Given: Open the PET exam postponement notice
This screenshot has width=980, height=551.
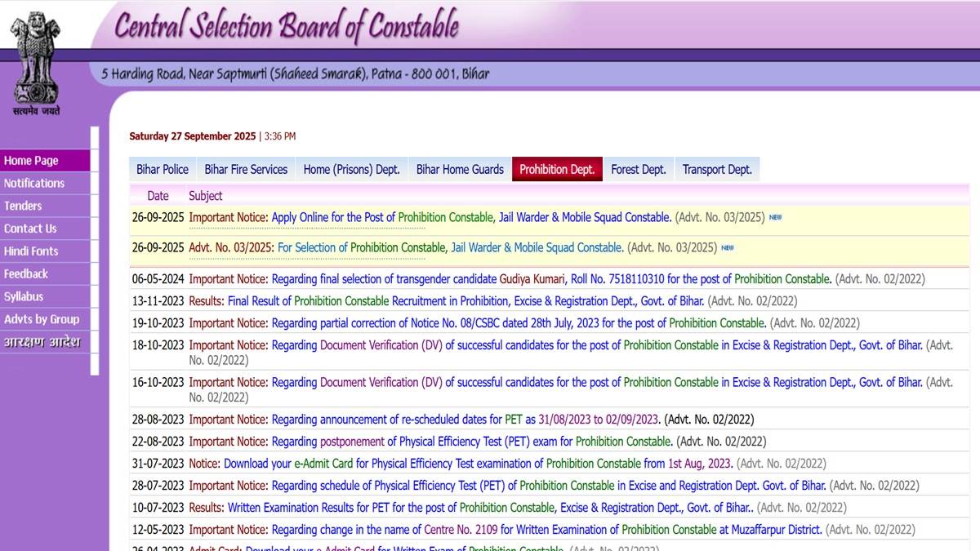Looking at the screenshot, I should tap(472, 442).
